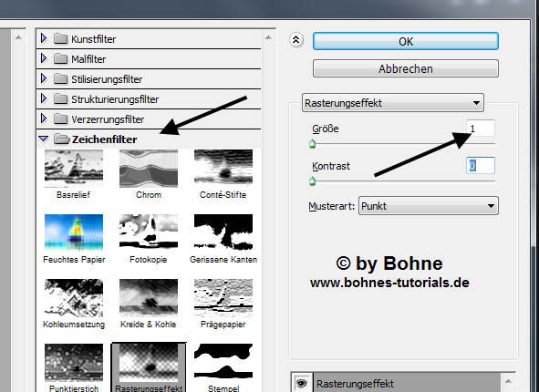Image resolution: width=539 pixels, height=392 pixels.
Task: Open the Rasterungseffekt filter dropdown
Action: point(393,103)
